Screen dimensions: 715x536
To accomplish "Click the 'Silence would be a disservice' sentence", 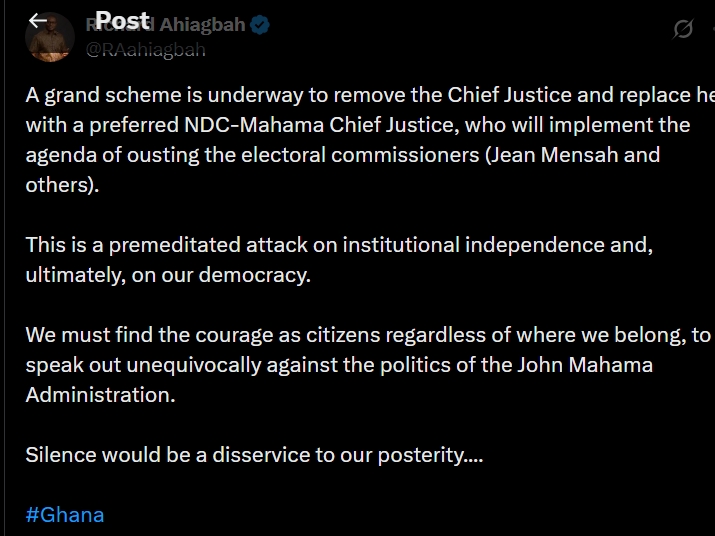I will [254, 455].
